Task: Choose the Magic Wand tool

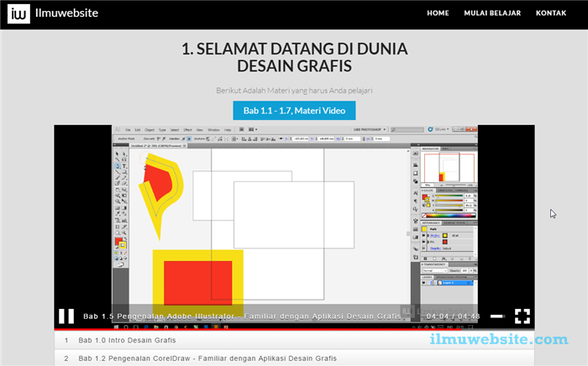Action: pyautogui.click(x=118, y=159)
